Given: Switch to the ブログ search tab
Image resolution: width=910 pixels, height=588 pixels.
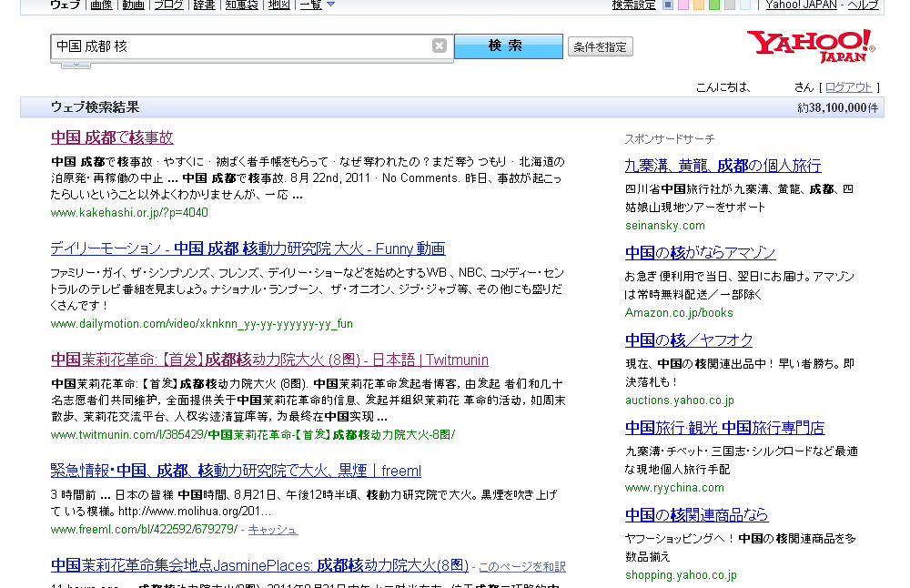Looking at the screenshot, I should click(x=169, y=5).
